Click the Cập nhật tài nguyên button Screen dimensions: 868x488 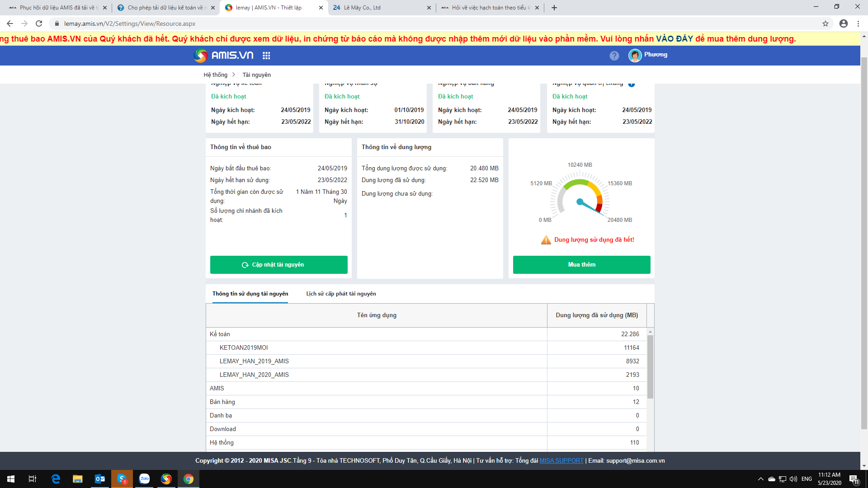pyautogui.click(x=279, y=265)
